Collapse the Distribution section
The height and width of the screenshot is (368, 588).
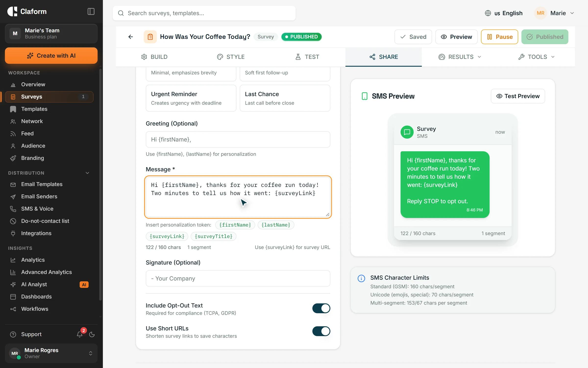point(87,173)
